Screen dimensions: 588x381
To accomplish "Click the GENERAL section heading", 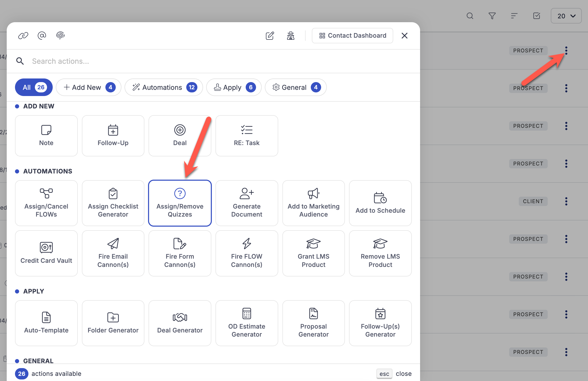I will tap(38, 361).
